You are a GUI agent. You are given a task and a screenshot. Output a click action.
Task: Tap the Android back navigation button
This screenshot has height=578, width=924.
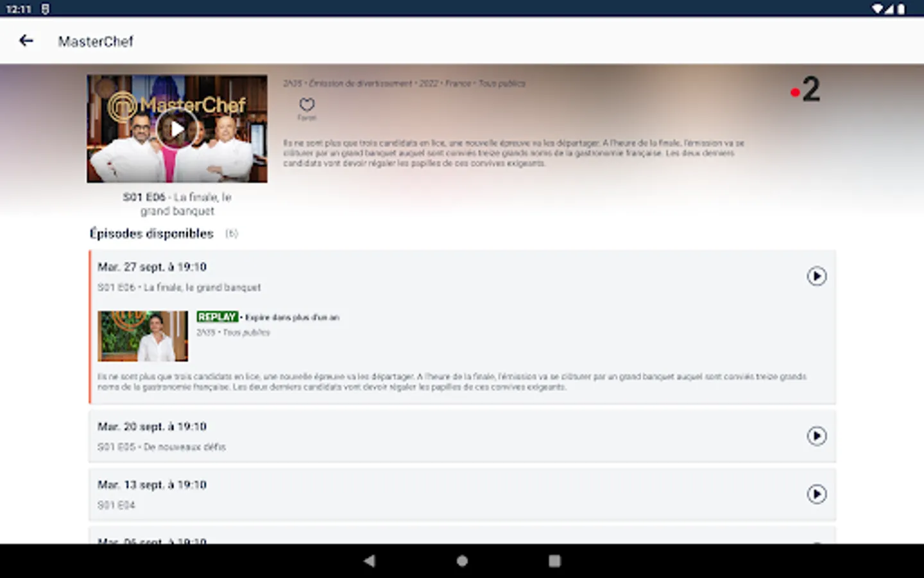click(x=369, y=561)
